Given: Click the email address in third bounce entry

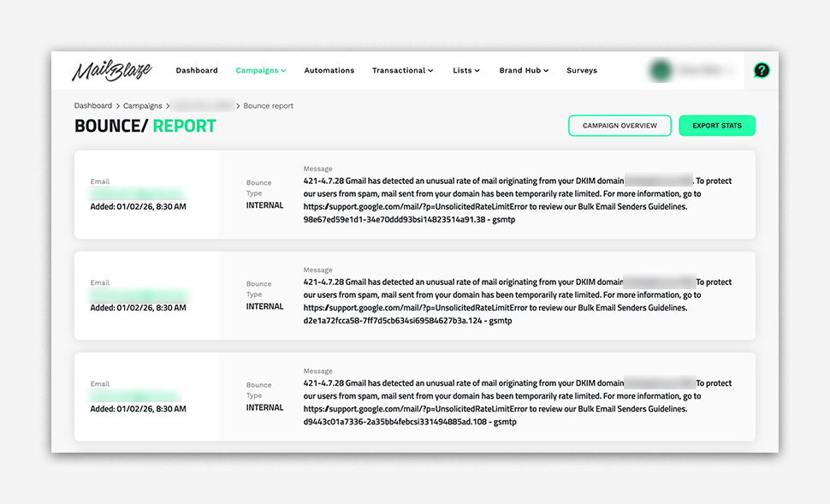Looking at the screenshot, I should (135, 396).
